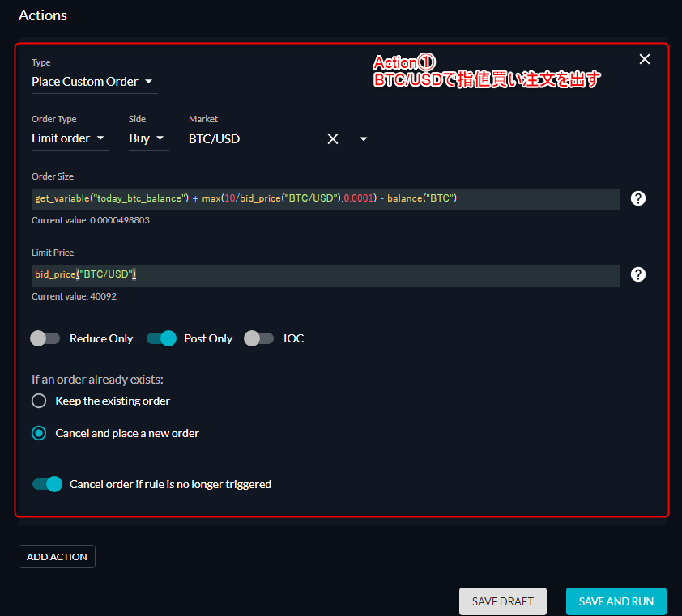682x616 pixels.
Task: Click the ADD ACTION button
Action: pos(57,556)
